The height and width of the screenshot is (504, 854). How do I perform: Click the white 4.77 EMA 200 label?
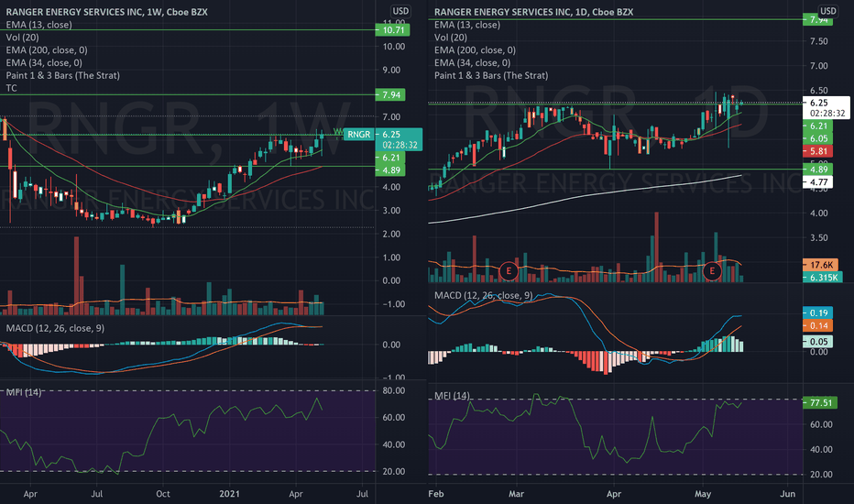tap(818, 182)
